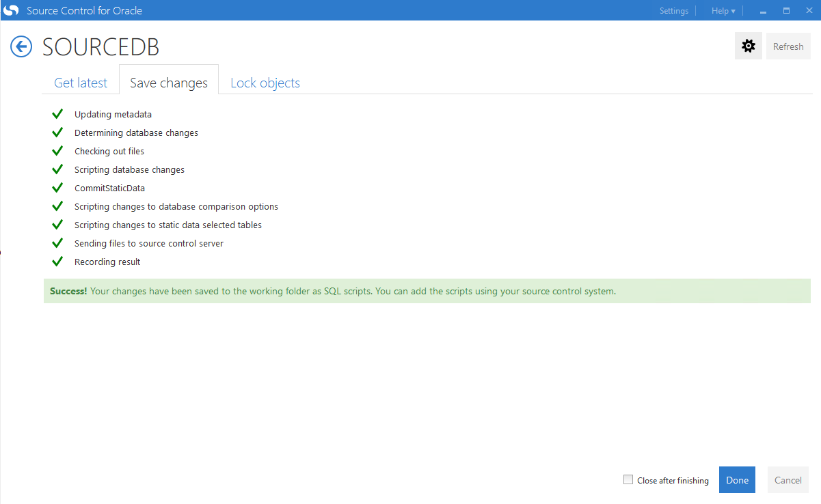Image resolution: width=821 pixels, height=504 pixels.
Task: Click the green checkmark beside Updating metadata
Action: tap(57, 114)
